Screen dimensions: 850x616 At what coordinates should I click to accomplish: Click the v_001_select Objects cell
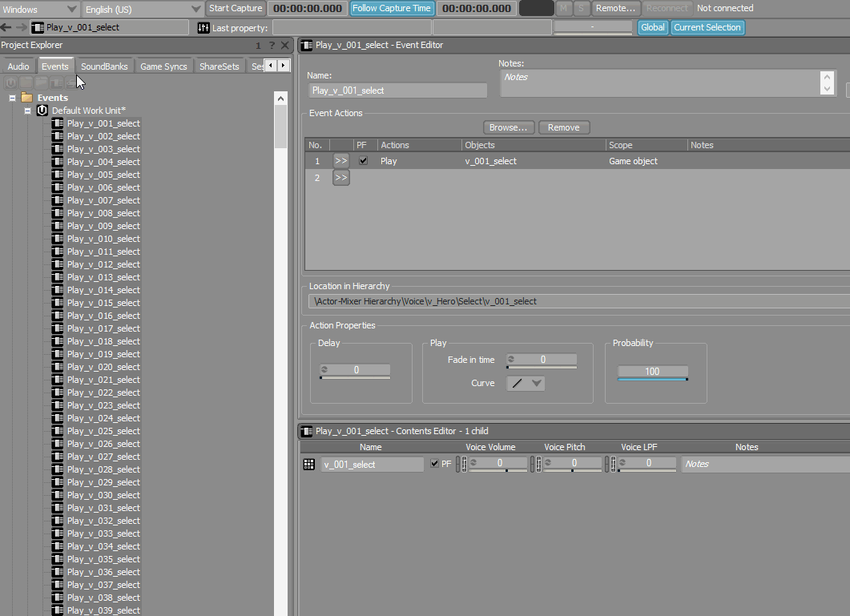pos(534,161)
